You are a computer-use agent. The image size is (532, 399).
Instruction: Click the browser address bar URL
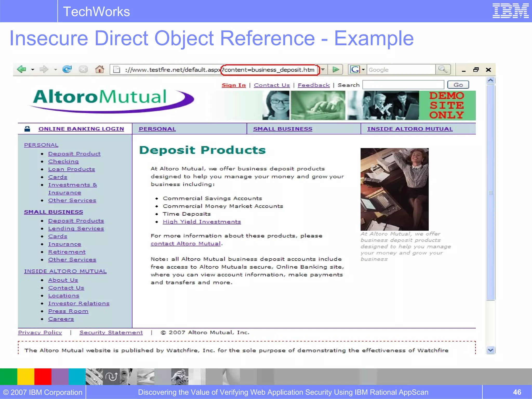220,70
